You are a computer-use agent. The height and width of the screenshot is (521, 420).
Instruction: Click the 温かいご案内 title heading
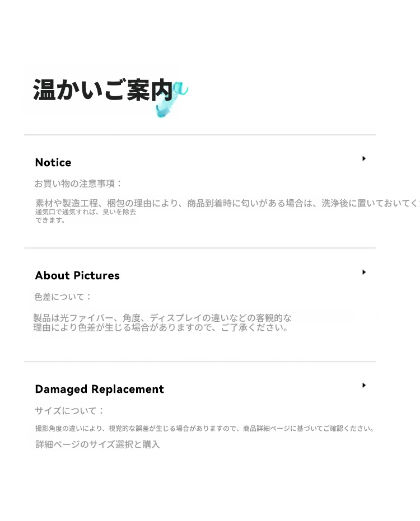point(103,90)
